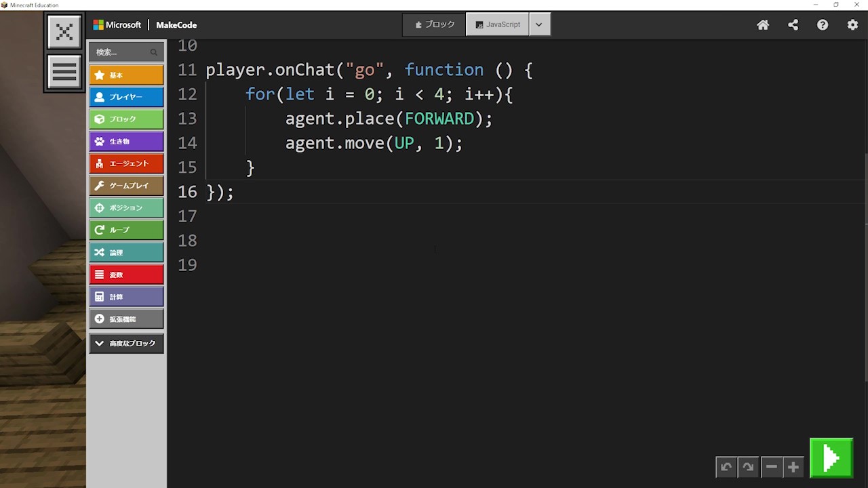Click the Undo arrow button
This screenshot has width=868, height=488.
tap(726, 467)
